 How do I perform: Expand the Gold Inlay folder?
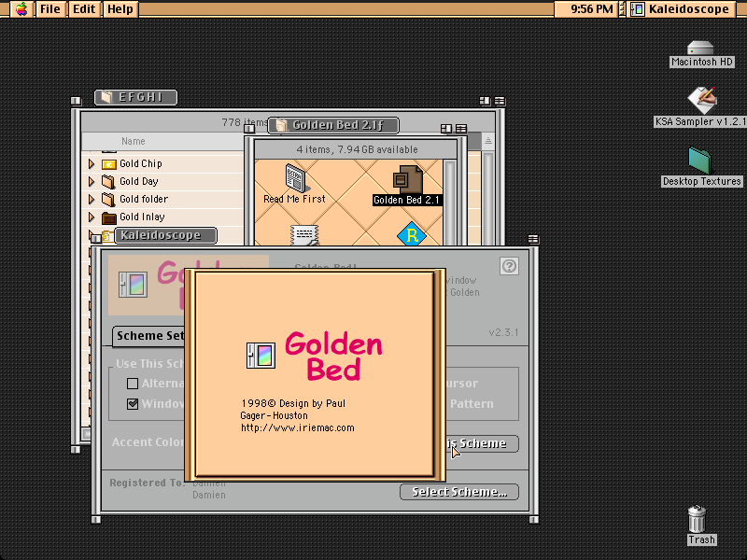92,217
